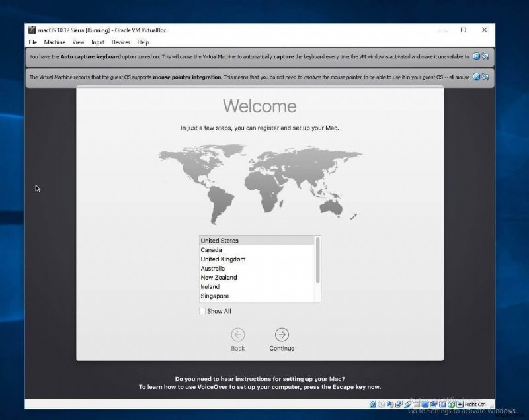Open the View menu
Image resolution: width=529 pixels, height=420 pixels.
coord(77,42)
